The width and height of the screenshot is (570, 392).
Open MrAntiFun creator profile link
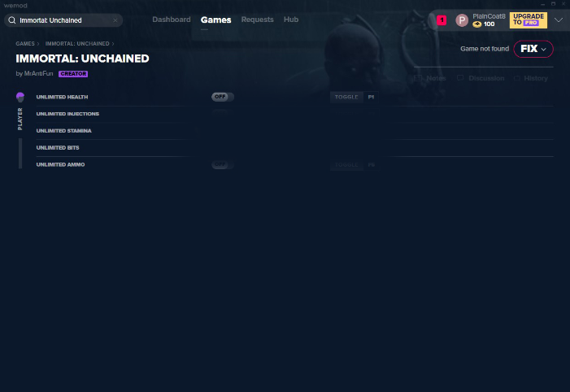(38, 73)
